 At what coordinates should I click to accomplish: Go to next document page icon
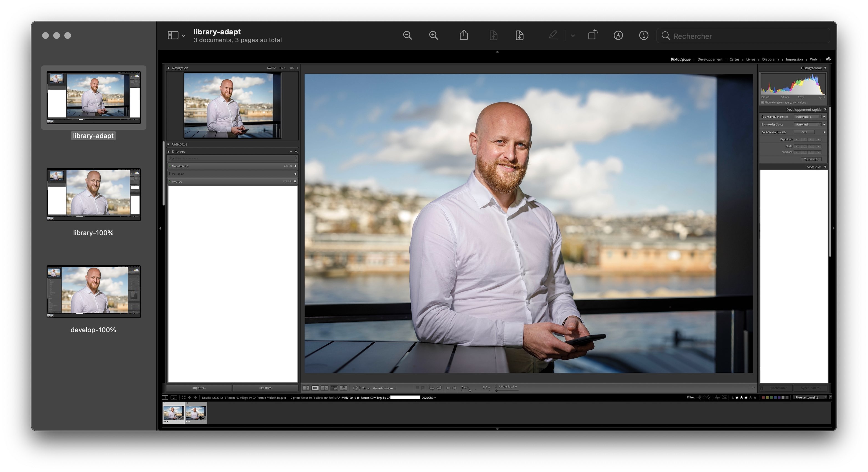coord(519,35)
